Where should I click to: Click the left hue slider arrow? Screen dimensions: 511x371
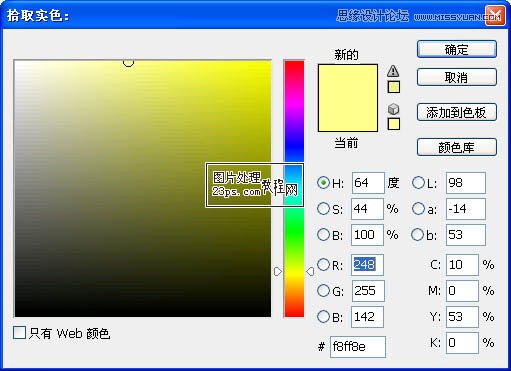278,272
